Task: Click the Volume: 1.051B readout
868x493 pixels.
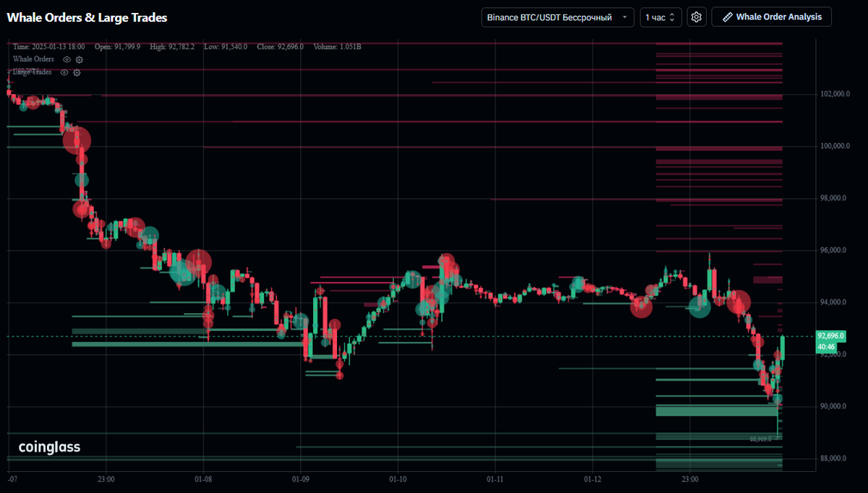Action: point(337,46)
